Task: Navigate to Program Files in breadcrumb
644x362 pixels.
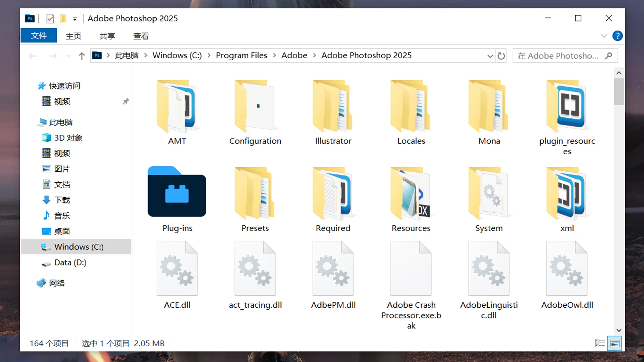Action: tap(241, 55)
